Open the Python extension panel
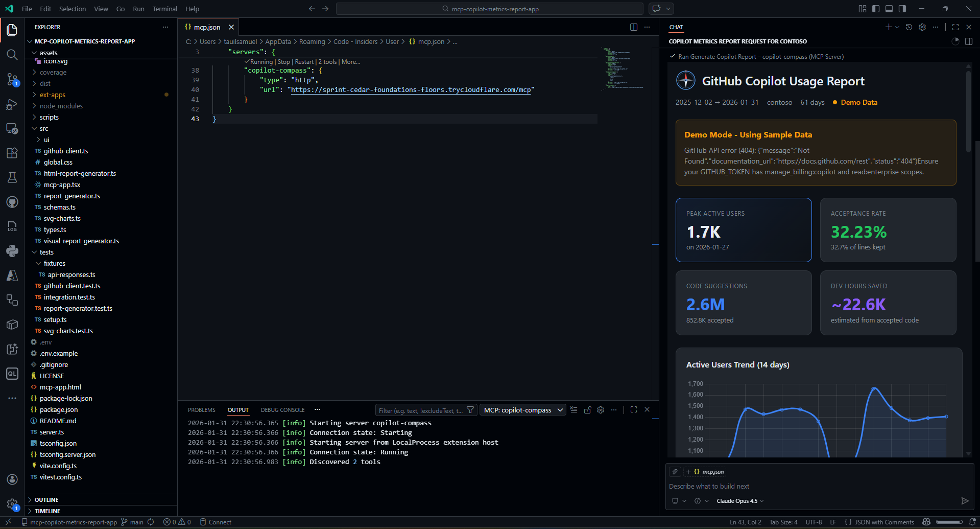Screen dimensions: 980x529 pos(12,251)
